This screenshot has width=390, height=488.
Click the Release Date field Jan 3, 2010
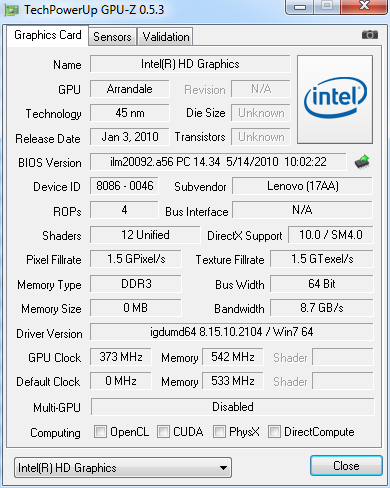[x=130, y=137]
